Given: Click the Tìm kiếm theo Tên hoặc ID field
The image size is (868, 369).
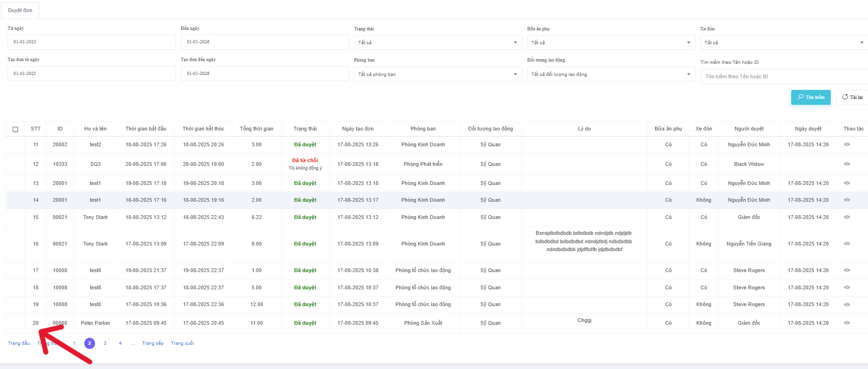Looking at the screenshot, I should point(783,76).
